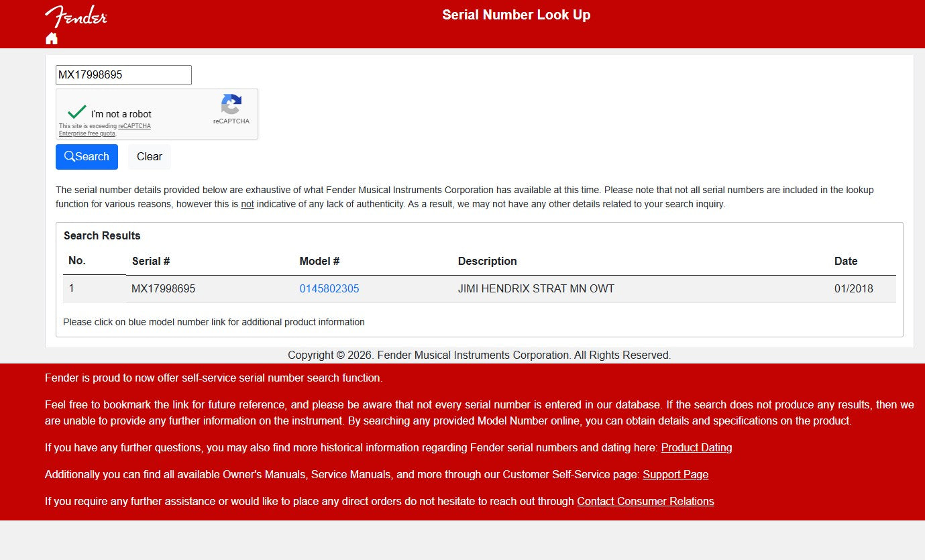Click the copyright notice text
The width and height of the screenshot is (925, 560).
[x=480, y=355]
